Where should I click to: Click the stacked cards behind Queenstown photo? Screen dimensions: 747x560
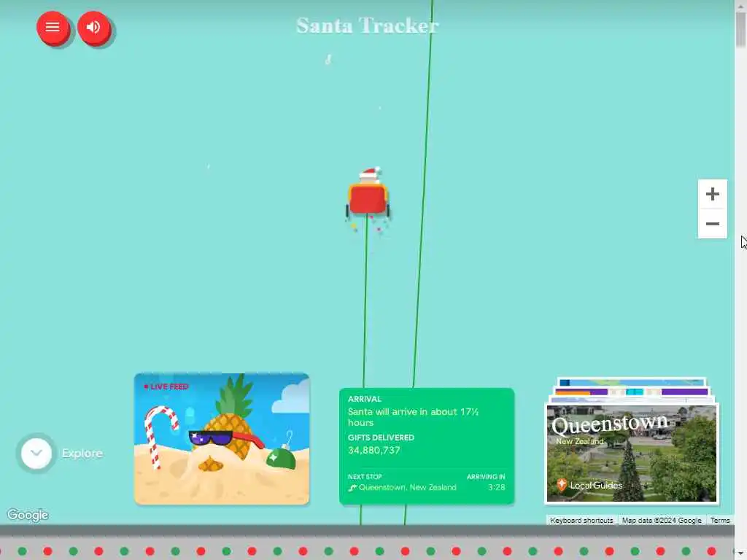point(631,389)
